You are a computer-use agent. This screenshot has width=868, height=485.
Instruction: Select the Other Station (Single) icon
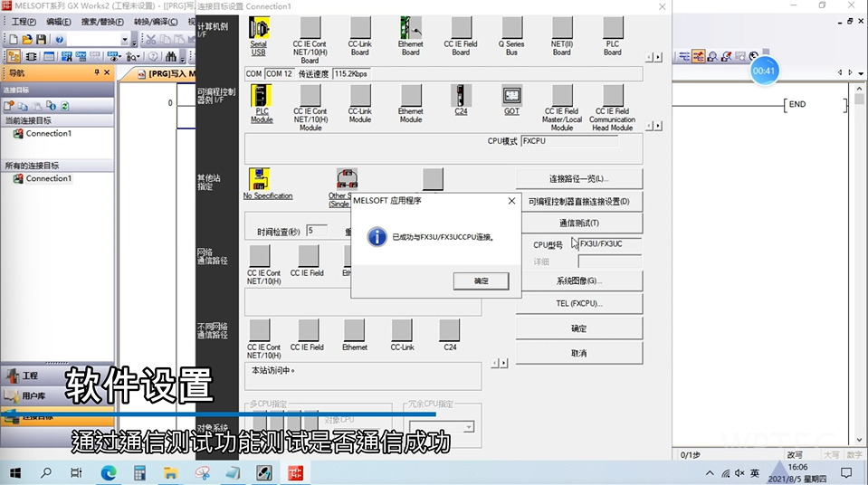pos(347,179)
